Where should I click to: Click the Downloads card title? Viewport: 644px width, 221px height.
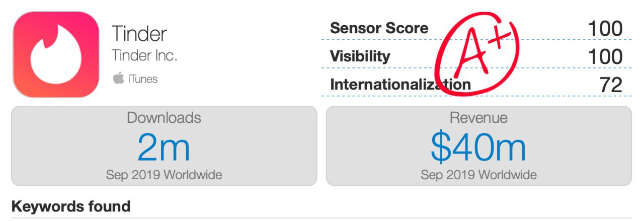[164, 118]
